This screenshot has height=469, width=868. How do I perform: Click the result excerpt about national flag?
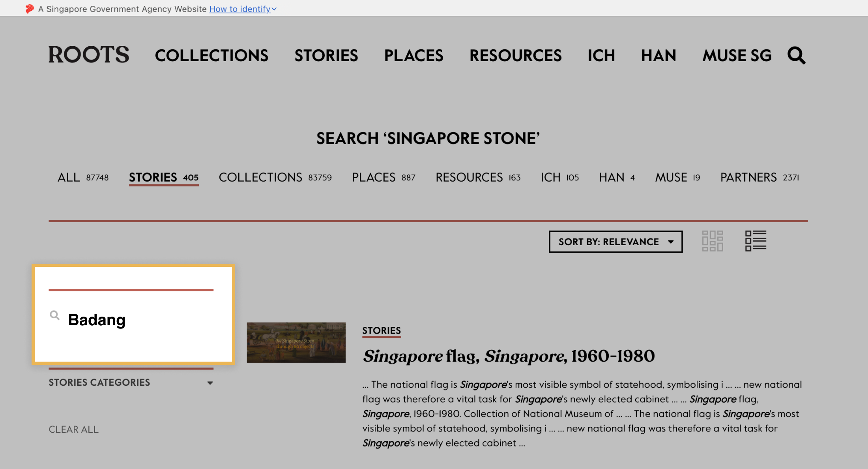click(582, 414)
